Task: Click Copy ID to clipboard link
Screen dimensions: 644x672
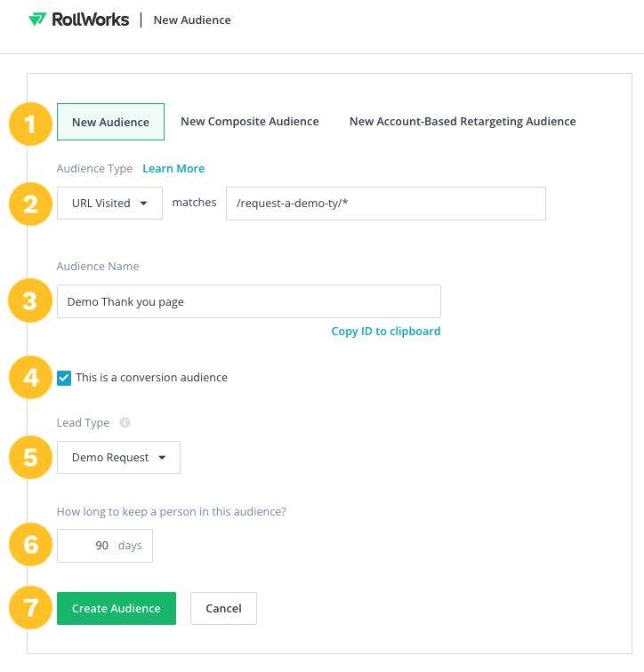Action: tap(386, 332)
